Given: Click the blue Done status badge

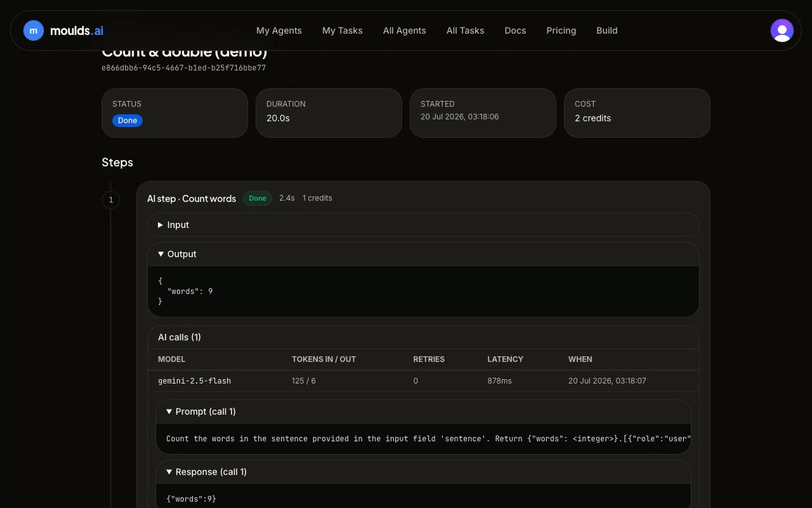Looking at the screenshot, I should click(x=128, y=121).
